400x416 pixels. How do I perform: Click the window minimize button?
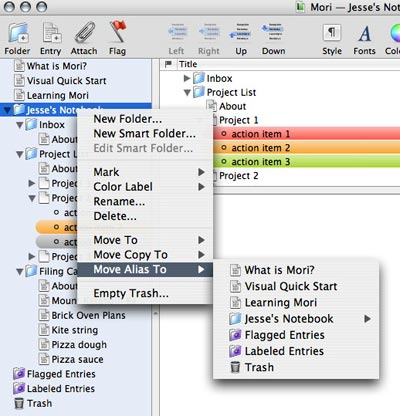[25, 7]
